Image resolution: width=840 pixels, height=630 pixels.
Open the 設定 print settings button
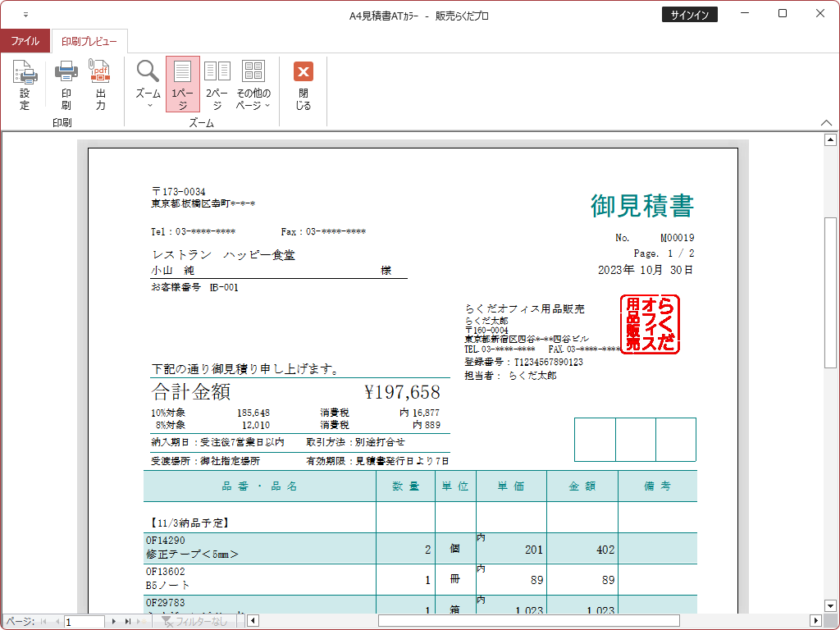(x=25, y=84)
